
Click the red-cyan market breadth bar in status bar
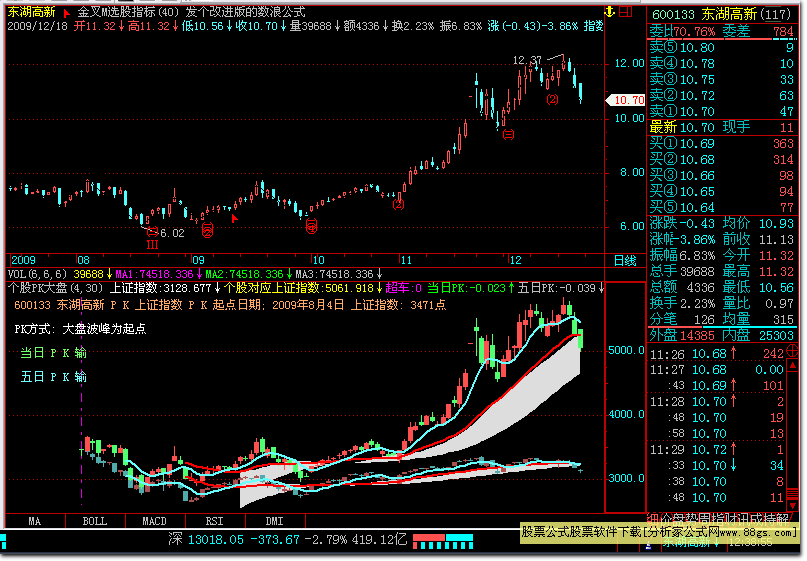pos(439,540)
